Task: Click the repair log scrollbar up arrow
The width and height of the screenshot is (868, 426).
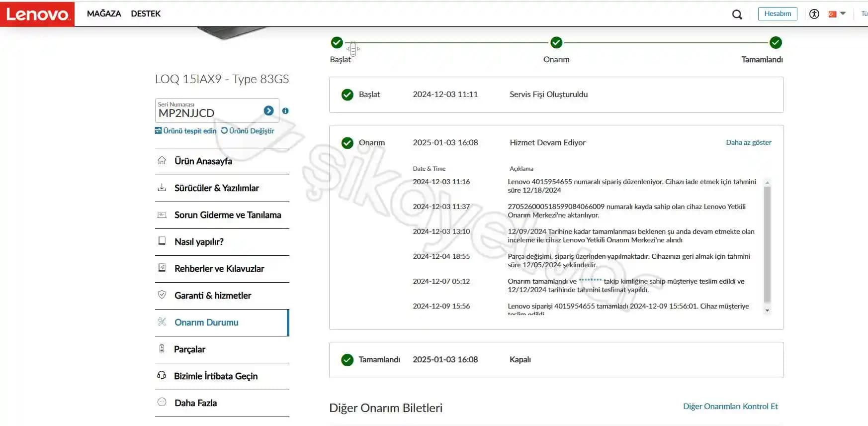Action: tap(767, 183)
